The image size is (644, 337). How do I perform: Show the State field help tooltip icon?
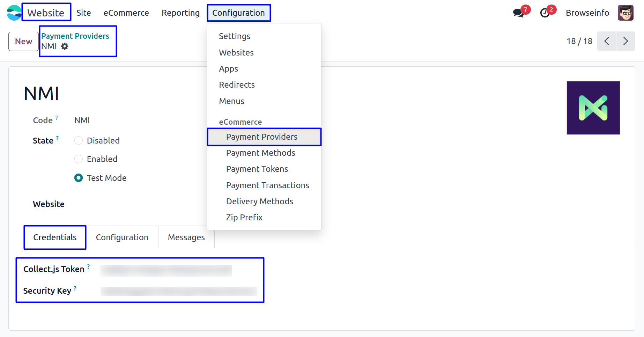[x=57, y=138]
